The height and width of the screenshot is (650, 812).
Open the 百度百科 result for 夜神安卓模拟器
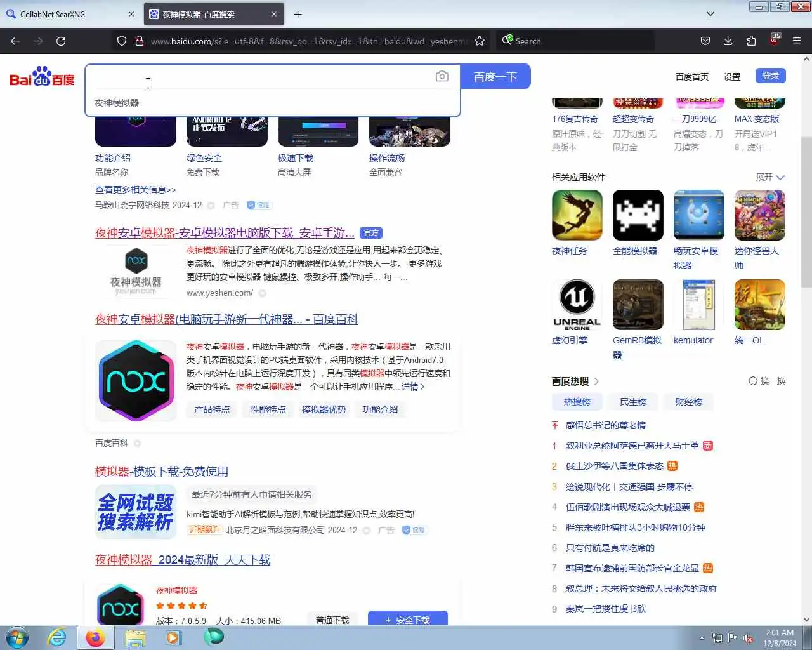226,319
